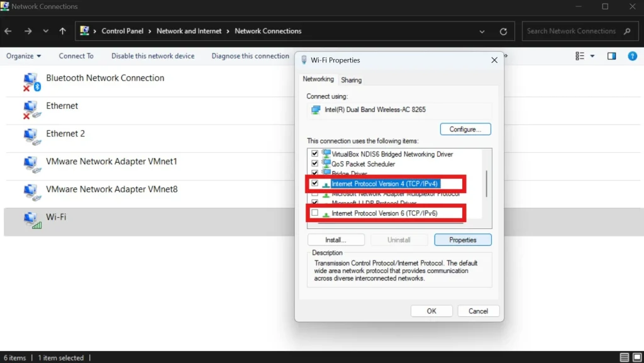Open the Organize dropdown menu
Screen dimensions: 644x363
click(x=23, y=56)
